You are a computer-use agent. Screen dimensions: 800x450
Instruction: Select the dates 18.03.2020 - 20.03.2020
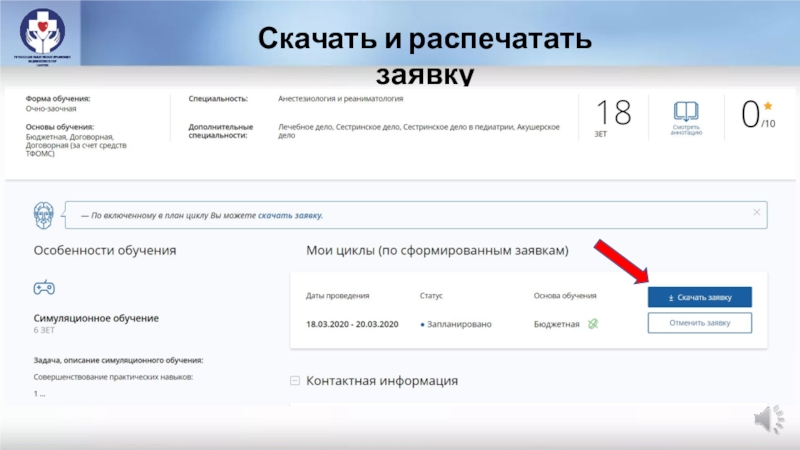click(352, 324)
